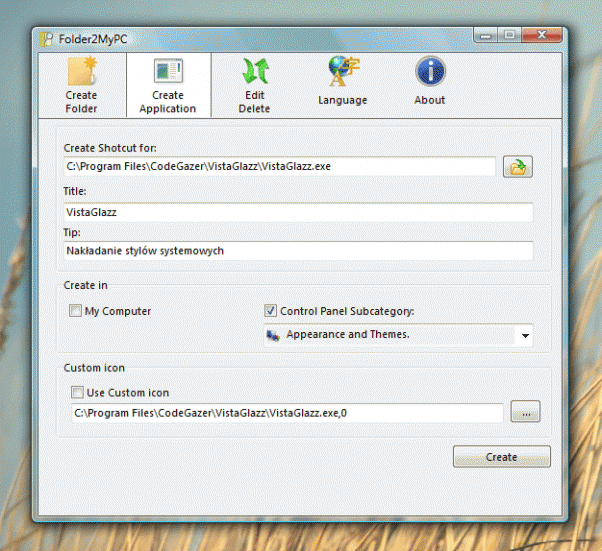Uncheck Control Panel Subcategory checkbox
This screenshot has height=551, width=602.
click(x=270, y=311)
